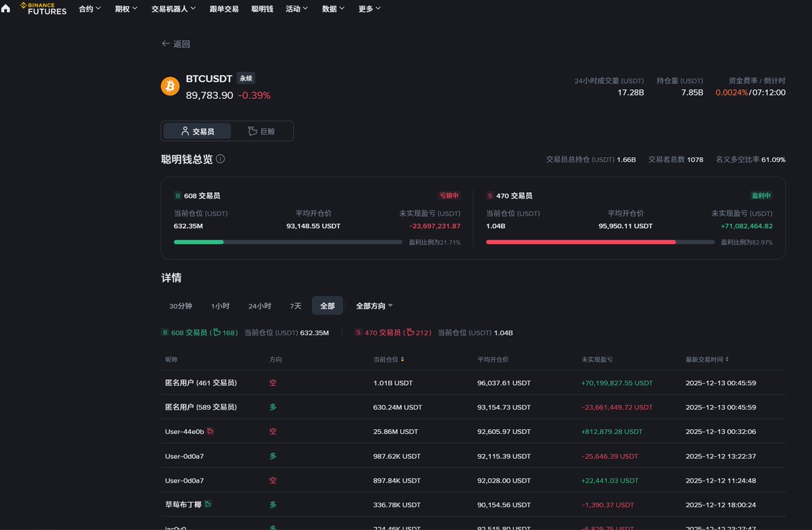Open the 跟单交易 menu item
Image resolution: width=812 pixels, height=530 pixels.
click(x=224, y=9)
